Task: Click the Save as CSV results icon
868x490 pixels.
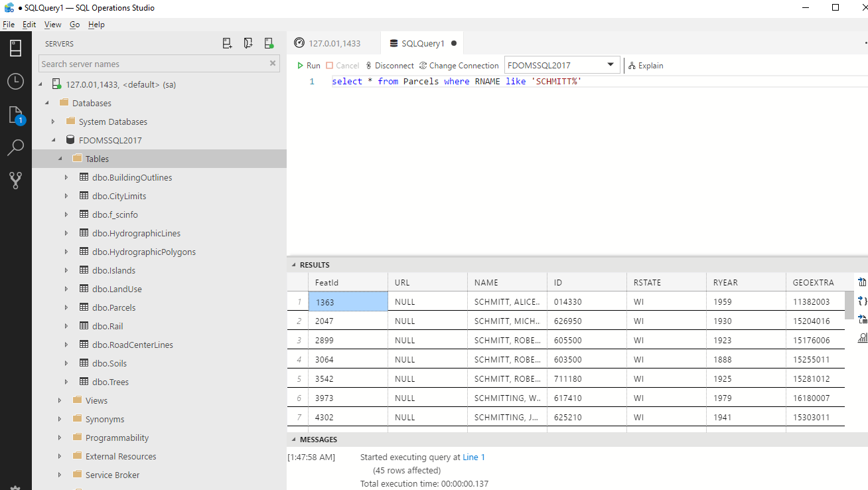Action: click(x=862, y=282)
